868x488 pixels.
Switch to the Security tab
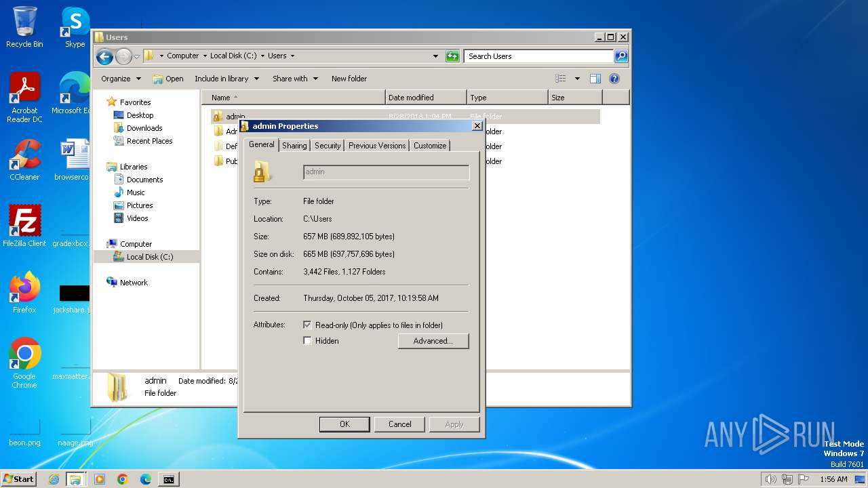328,146
